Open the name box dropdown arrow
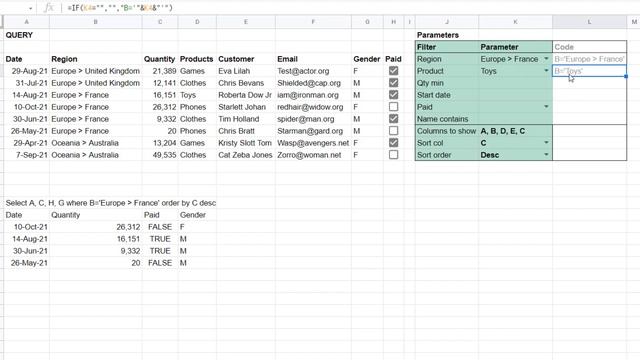640x360 pixels. pyautogui.click(x=31, y=9)
